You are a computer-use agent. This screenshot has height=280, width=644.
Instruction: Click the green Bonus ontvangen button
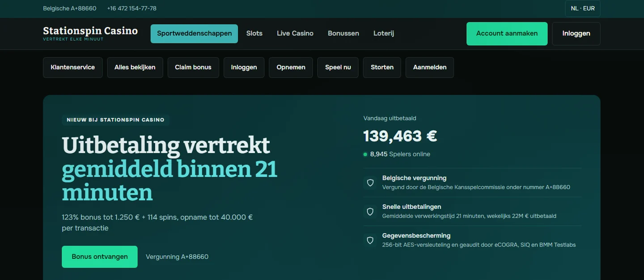(100, 257)
